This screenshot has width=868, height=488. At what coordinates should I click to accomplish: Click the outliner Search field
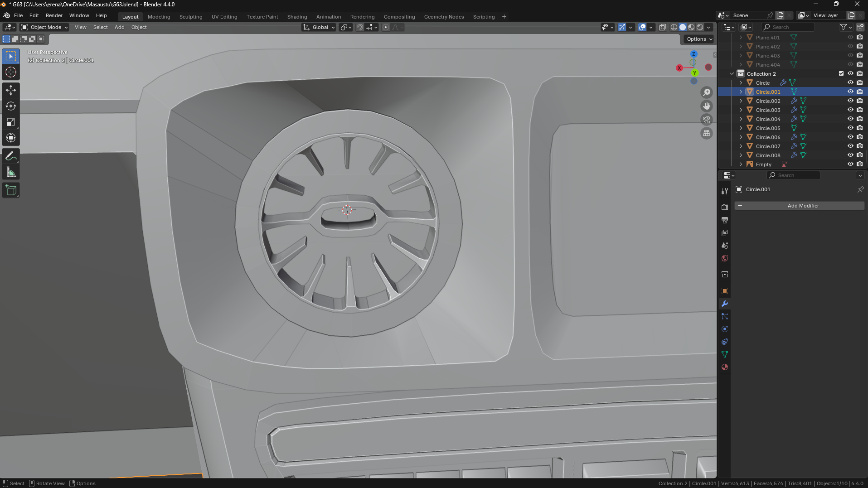(x=788, y=27)
